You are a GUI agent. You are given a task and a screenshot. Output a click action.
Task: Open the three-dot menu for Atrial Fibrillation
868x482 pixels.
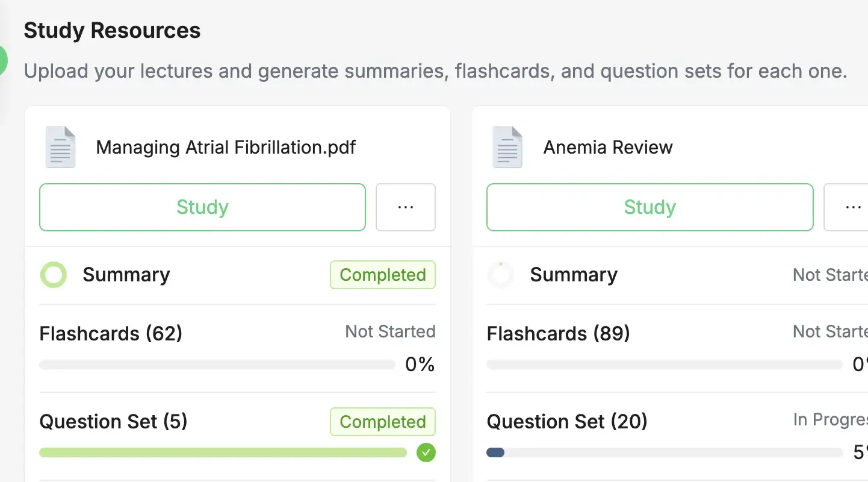[406, 207]
